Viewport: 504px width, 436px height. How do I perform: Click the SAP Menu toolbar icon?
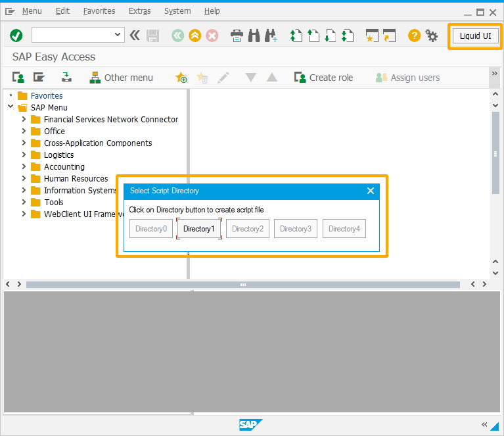pyautogui.click(x=39, y=78)
